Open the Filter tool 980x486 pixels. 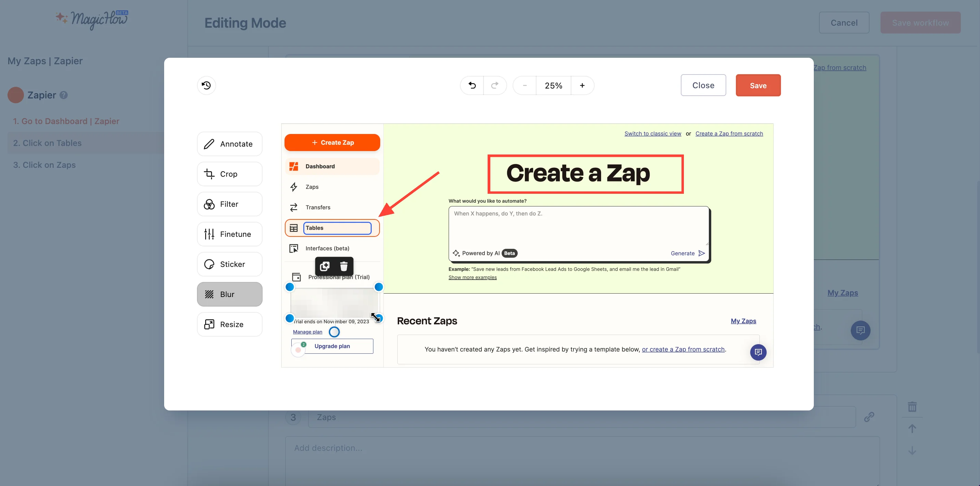click(x=229, y=204)
